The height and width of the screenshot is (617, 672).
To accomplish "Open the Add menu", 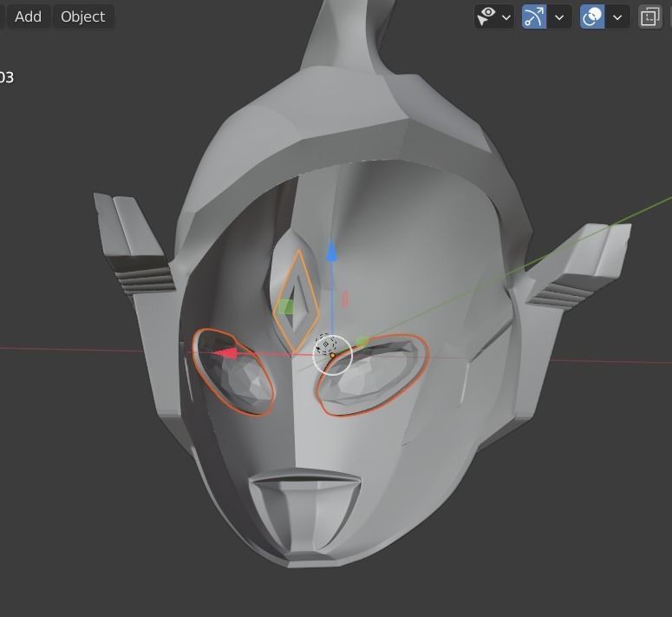I will tap(28, 16).
